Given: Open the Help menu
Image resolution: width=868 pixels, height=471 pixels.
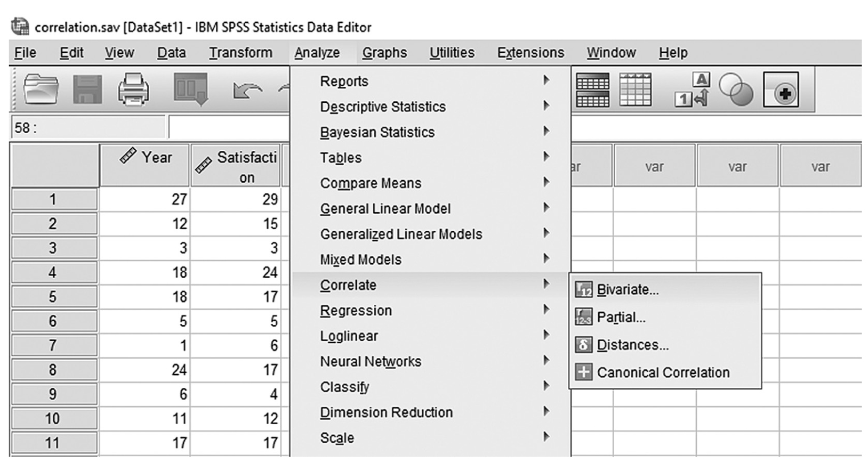Looking at the screenshot, I should click(673, 53).
